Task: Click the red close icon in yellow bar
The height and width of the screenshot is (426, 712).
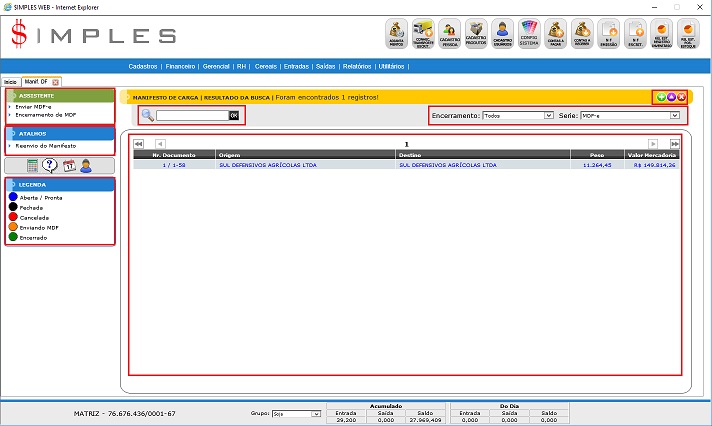Action: [681, 97]
